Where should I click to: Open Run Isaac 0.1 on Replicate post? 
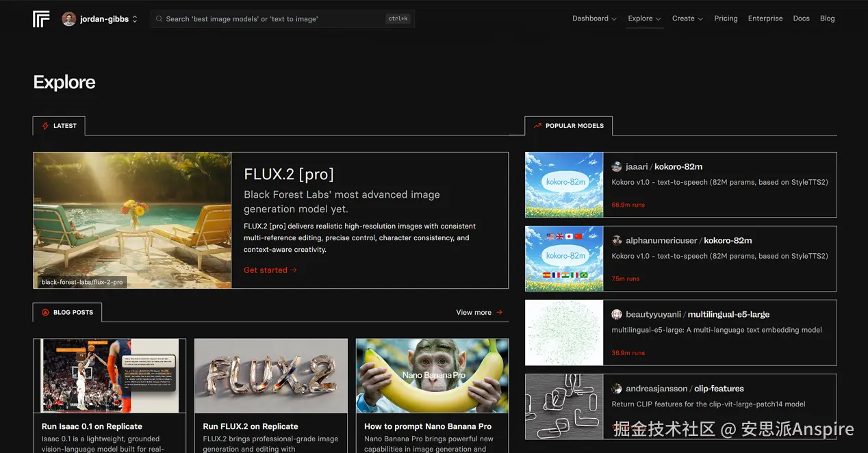[92, 426]
